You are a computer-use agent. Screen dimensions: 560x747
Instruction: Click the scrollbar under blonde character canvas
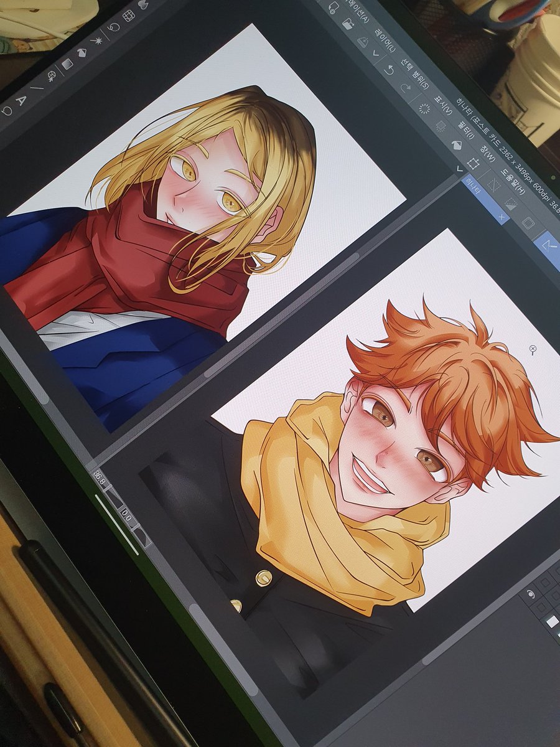coord(282,314)
